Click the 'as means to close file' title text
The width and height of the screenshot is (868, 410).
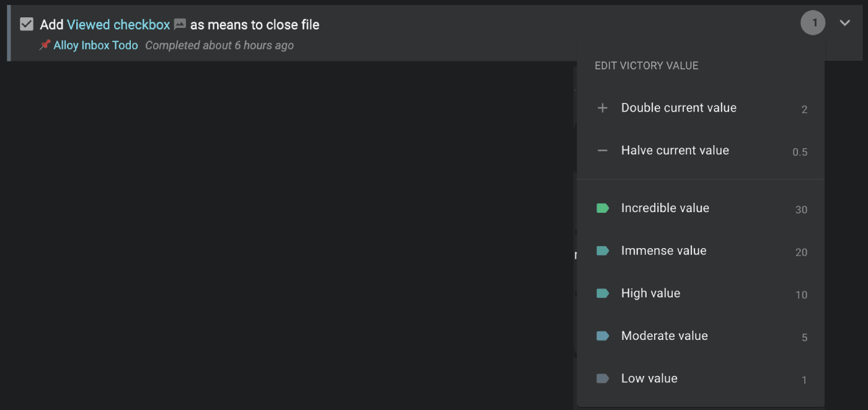click(x=254, y=25)
